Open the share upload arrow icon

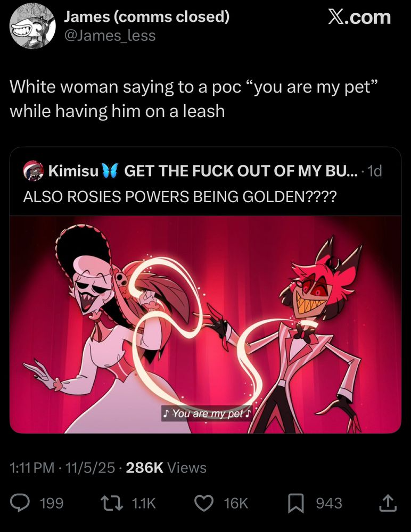(388, 503)
